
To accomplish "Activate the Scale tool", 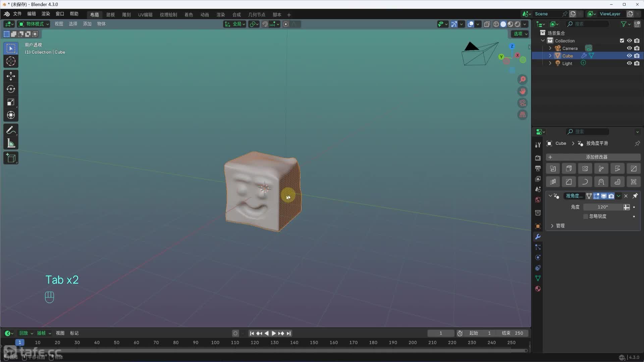I will click(11, 102).
